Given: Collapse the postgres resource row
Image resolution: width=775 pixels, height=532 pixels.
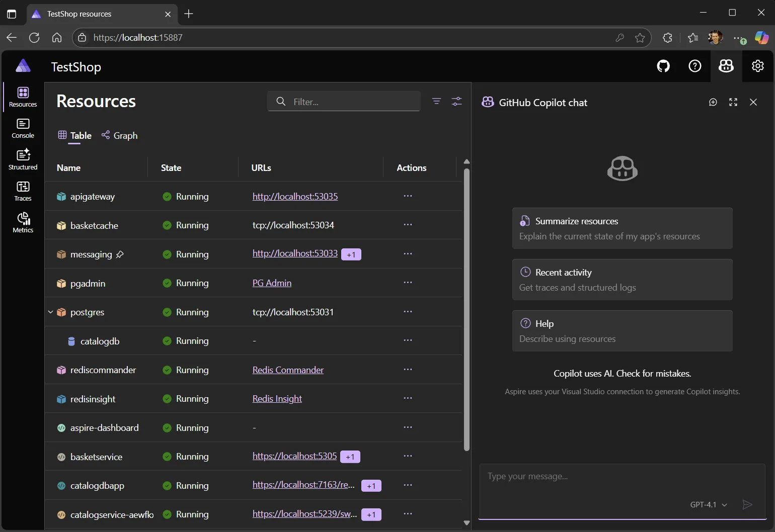Looking at the screenshot, I should point(50,312).
